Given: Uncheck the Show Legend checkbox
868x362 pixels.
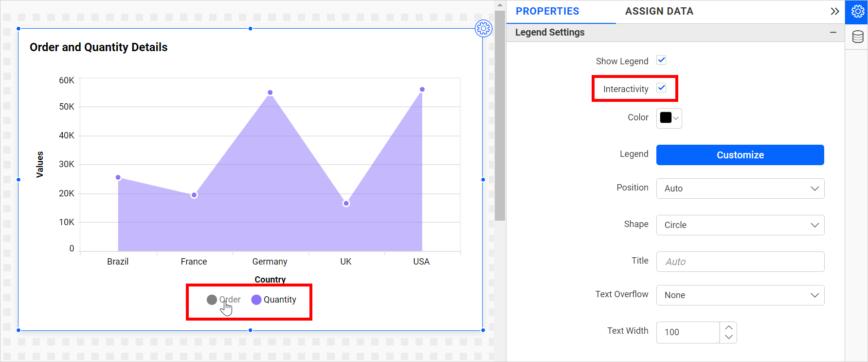Looking at the screenshot, I should point(661,60).
